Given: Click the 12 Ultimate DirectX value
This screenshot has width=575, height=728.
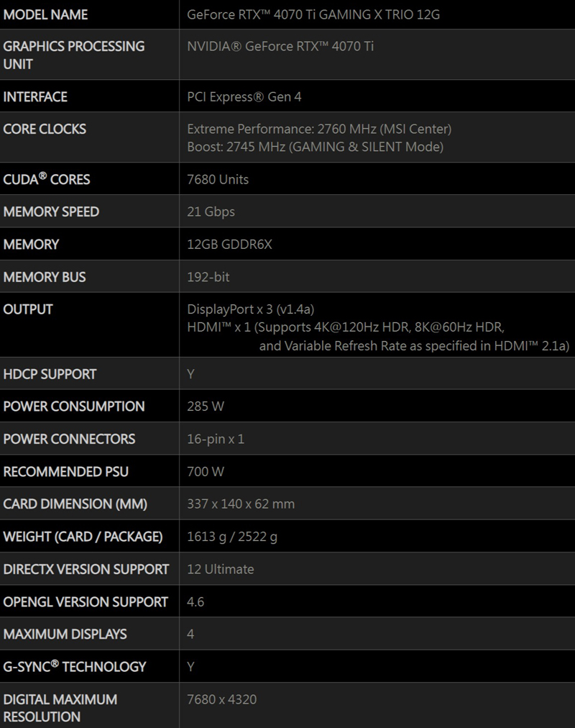Looking at the screenshot, I should 220,569.
